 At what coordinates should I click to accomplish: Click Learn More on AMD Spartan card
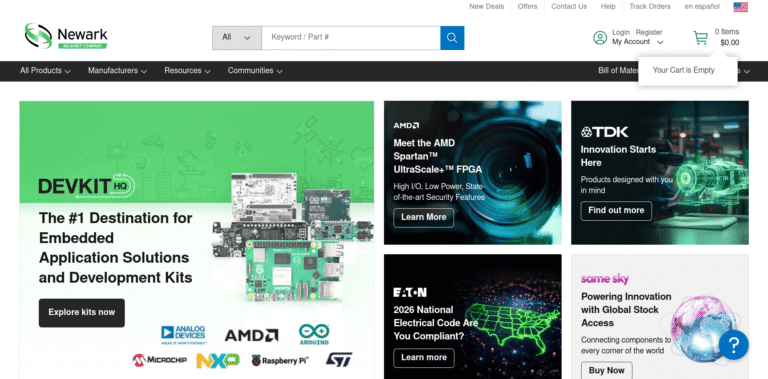coord(424,217)
